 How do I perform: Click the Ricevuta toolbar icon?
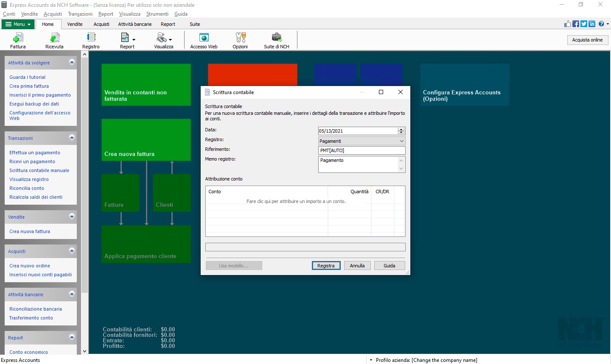54,41
